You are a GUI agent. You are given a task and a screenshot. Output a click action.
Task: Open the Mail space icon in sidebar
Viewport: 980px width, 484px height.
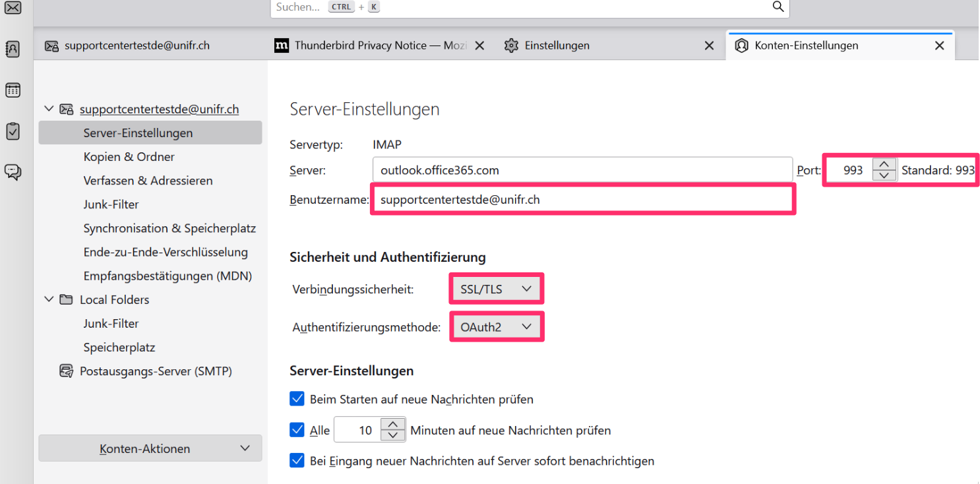[x=13, y=8]
